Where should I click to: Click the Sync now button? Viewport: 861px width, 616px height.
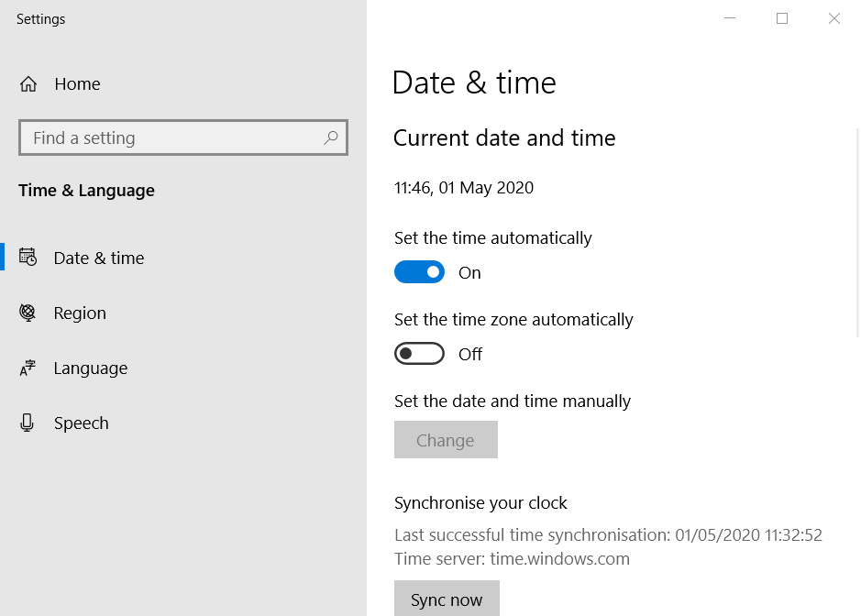tap(447, 599)
